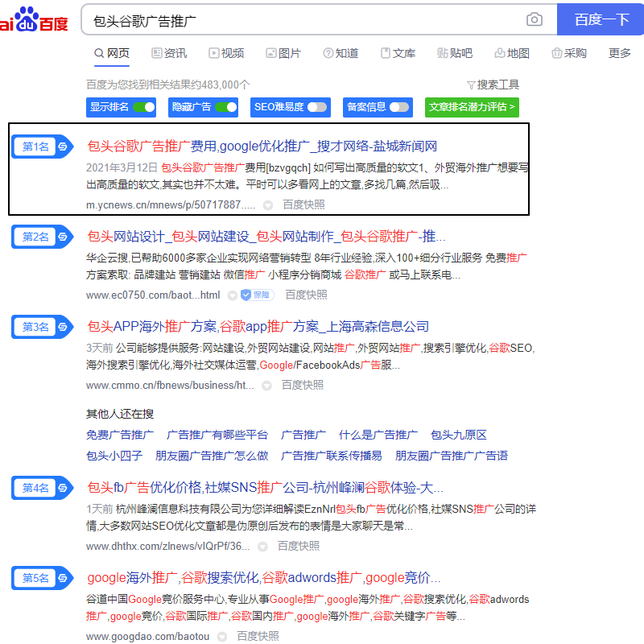This screenshot has height=644, width=644.
Task: Click the rank 4 badge icon
Action: [43, 488]
